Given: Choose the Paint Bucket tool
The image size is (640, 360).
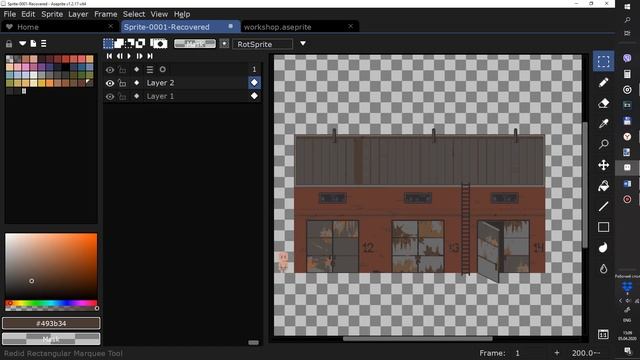Looking at the screenshot, I should coord(603,186).
